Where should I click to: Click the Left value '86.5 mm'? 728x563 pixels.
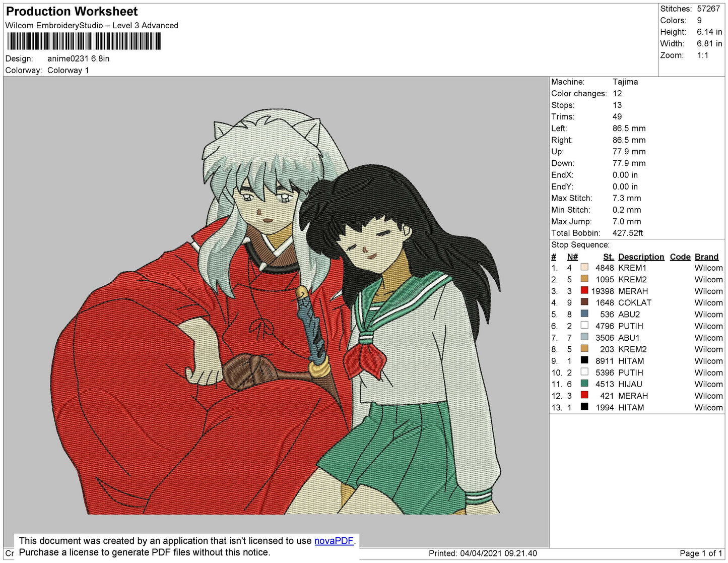[629, 128]
